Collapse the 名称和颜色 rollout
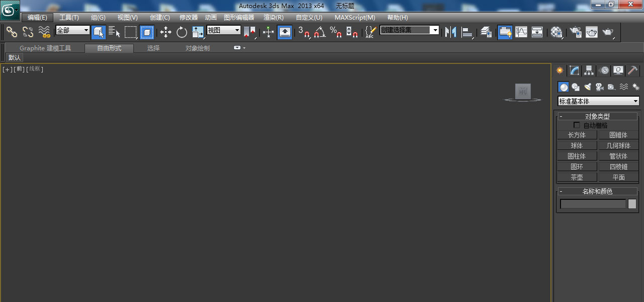Screen dimensions: 644x302 597,191
